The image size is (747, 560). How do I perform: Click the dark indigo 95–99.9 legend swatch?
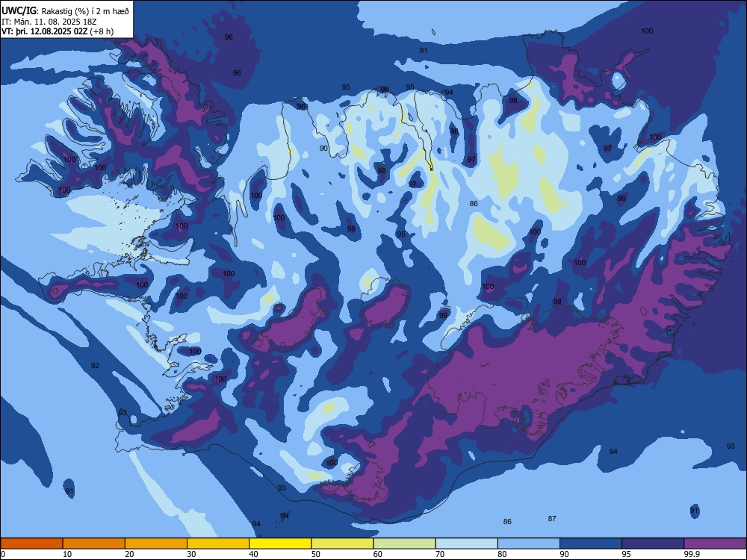click(x=653, y=544)
